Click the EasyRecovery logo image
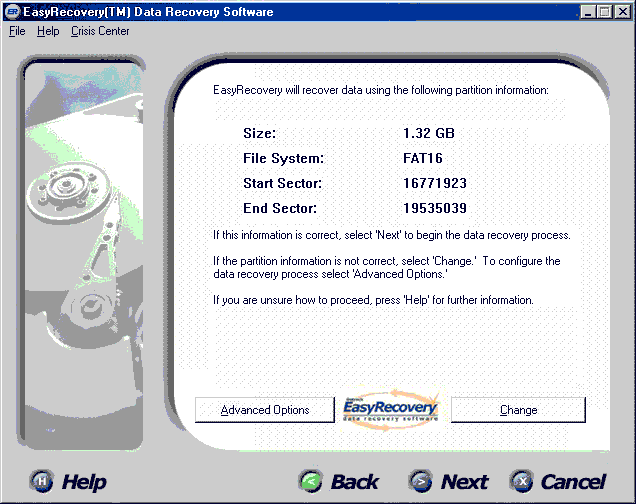Image resolution: width=636 pixels, height=504 pixels. (391, 410)
